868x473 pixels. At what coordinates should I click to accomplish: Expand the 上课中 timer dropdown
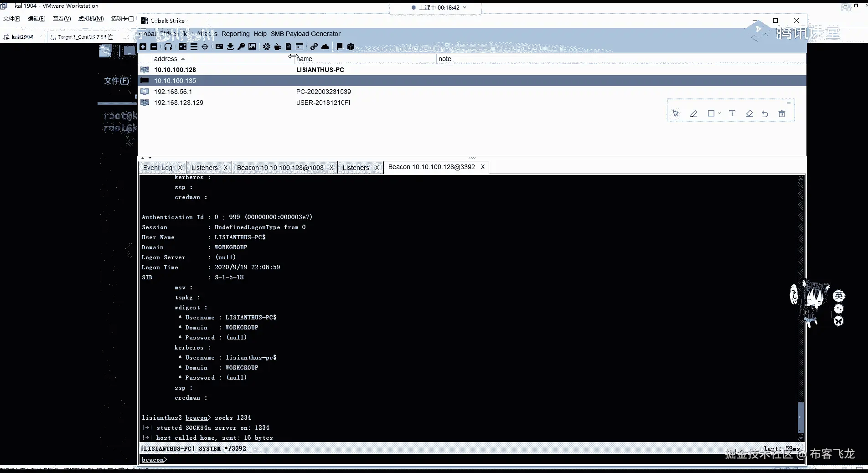click(465, 7)
